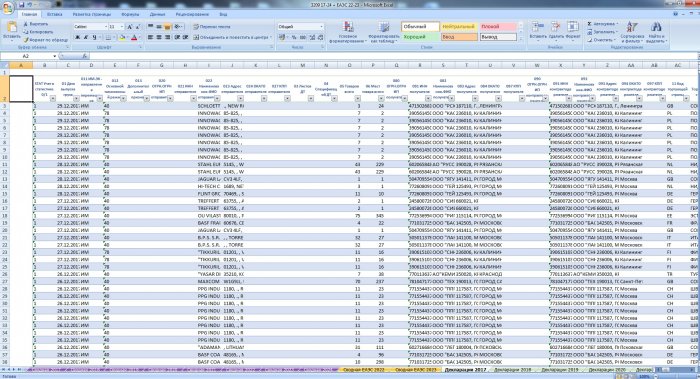Click the Объединить и поместить в центре button
700x379 pixels.
click(232, 37)
